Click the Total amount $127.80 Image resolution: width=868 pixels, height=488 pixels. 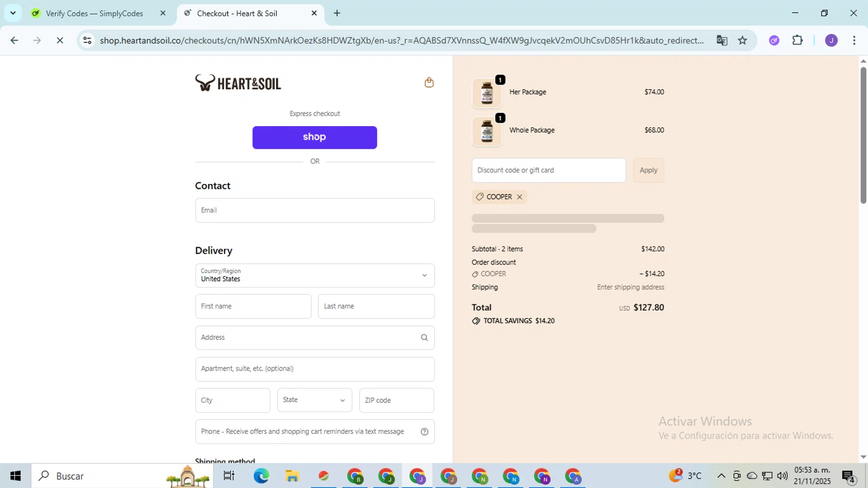click(649, 307)
